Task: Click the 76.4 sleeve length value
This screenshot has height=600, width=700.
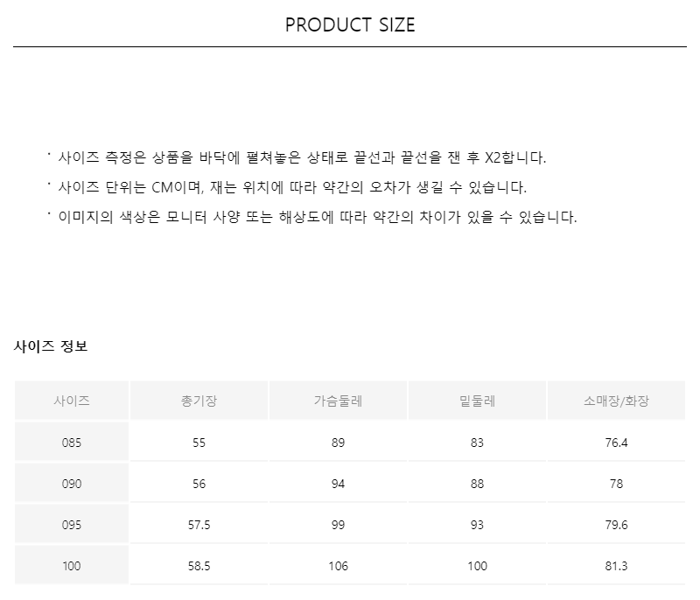Action: coord(616,443)
